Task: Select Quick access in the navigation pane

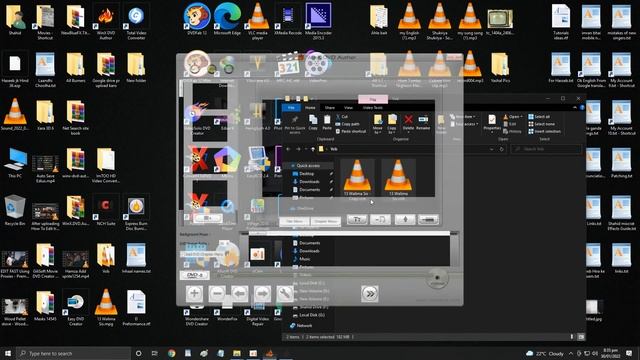Action: pyautogui.click(x=308, y=166)
